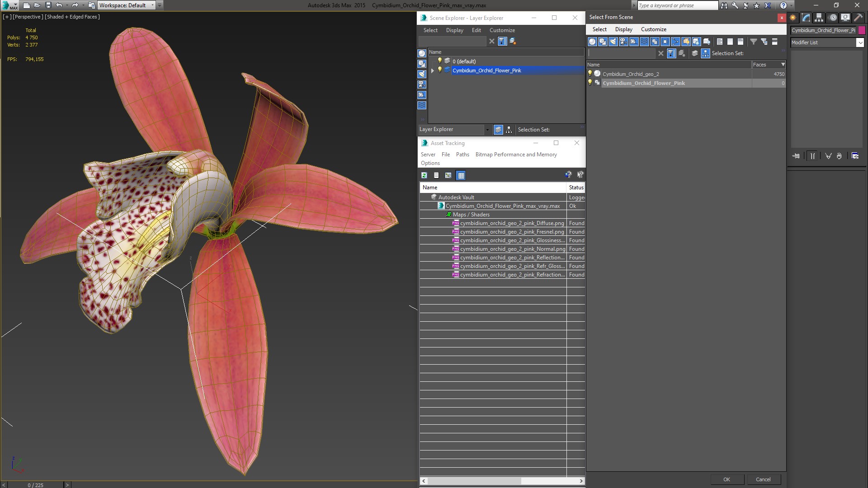Toggle Sort by Hierarchy in Select From Scene
Viewport: 868px width, 488px height.
click(x=705, y=53)
